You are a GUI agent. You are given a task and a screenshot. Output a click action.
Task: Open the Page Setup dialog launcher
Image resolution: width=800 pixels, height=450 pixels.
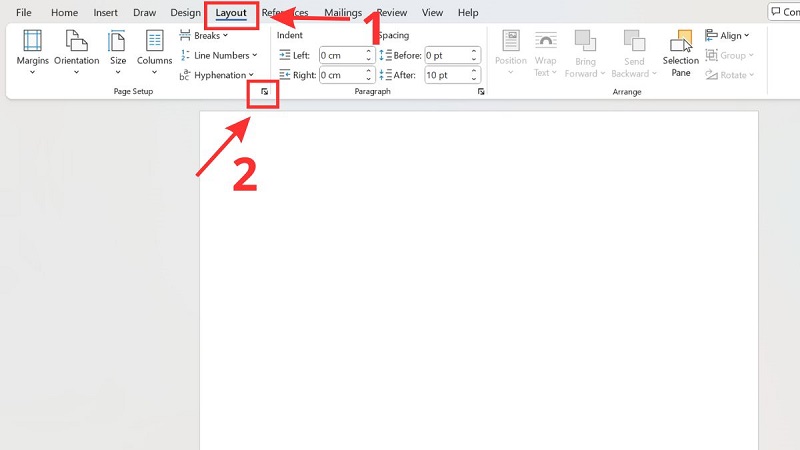point(264,92)
